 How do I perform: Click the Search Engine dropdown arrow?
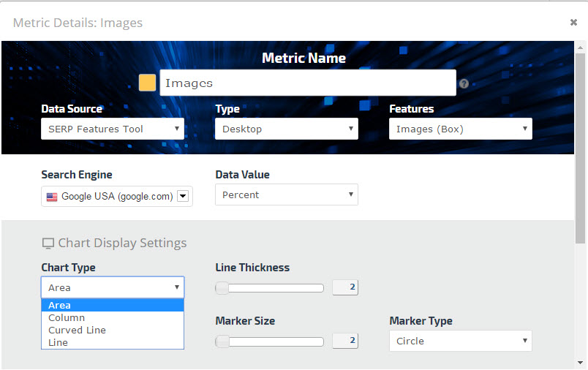pyautogui.click(x=184, y=196)
